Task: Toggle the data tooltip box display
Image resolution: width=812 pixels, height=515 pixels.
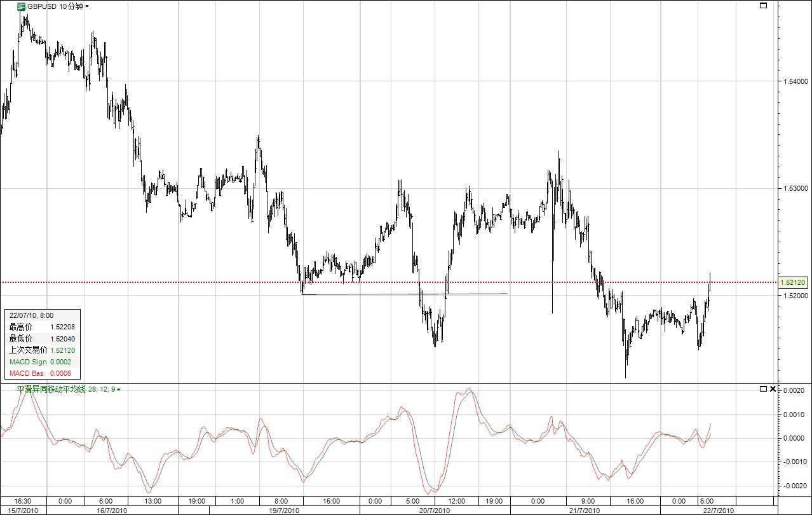Action: [x=41, y=343]
